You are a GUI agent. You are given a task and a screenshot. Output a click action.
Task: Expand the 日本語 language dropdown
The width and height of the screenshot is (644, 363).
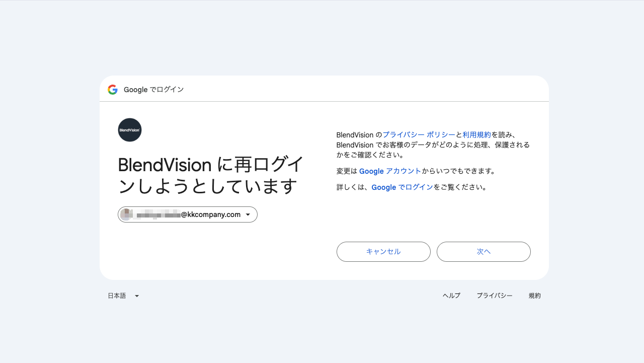(123, 296)
